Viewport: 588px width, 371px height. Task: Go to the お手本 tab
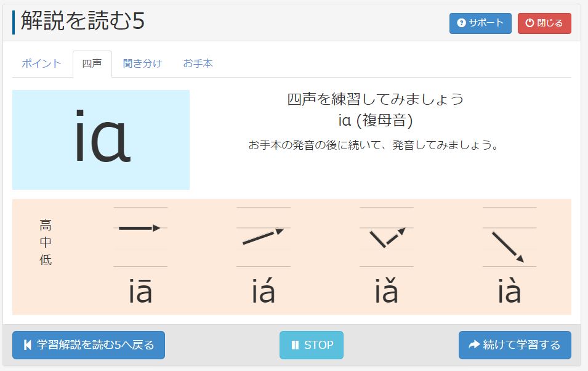pos(198,63)
